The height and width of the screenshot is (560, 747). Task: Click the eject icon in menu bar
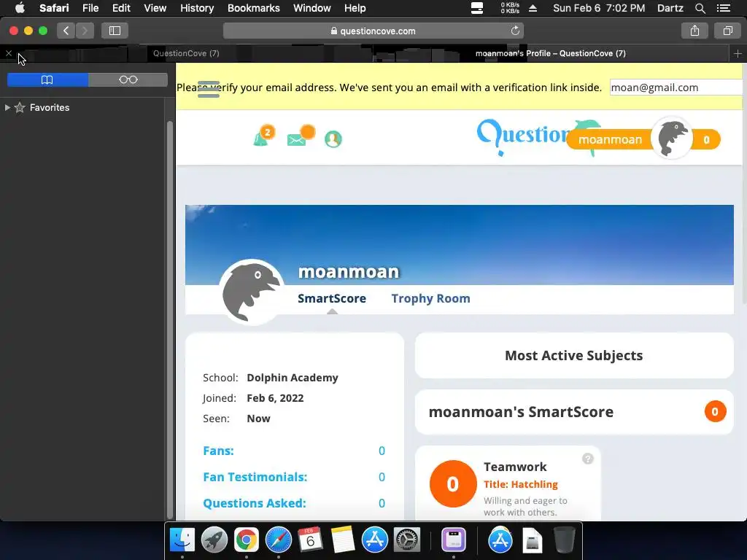(533, 8)
